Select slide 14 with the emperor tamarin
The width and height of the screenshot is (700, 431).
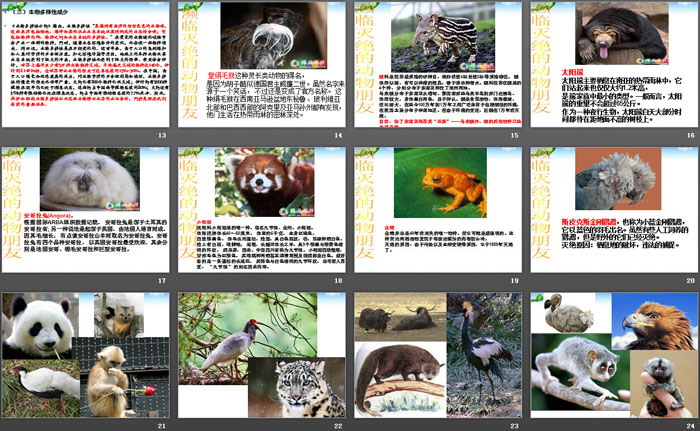(262, 64)
